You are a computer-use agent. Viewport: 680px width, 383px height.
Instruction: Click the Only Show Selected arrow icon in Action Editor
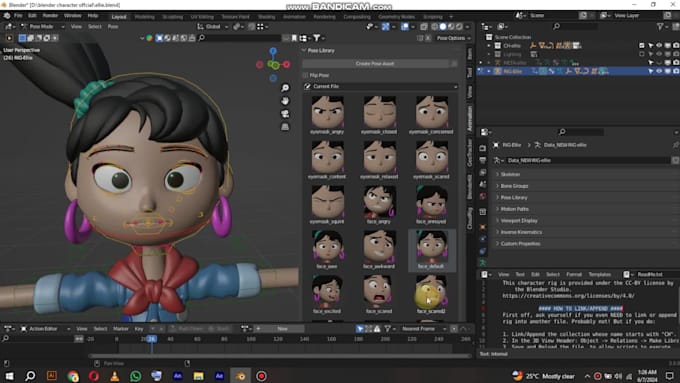click(360, 329)
